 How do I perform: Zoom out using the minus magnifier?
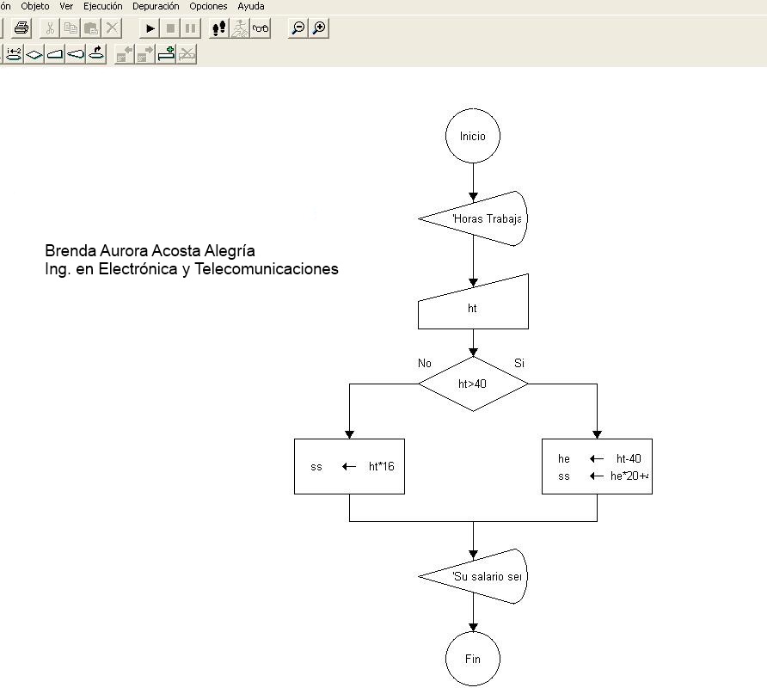298,28
